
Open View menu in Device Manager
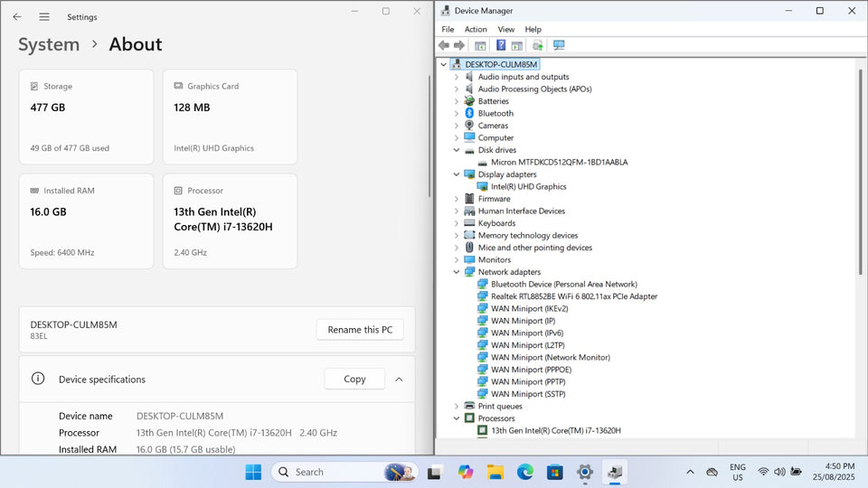coord(506,29)
